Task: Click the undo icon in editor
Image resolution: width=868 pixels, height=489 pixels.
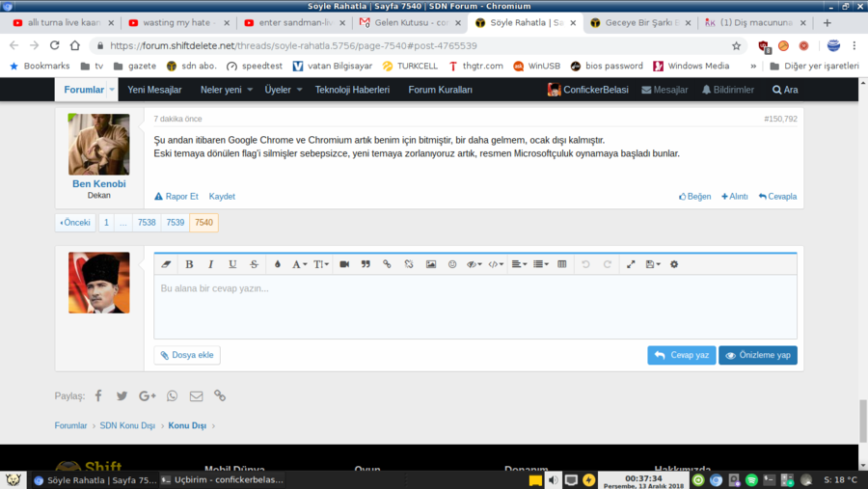Action: [585, 264]
